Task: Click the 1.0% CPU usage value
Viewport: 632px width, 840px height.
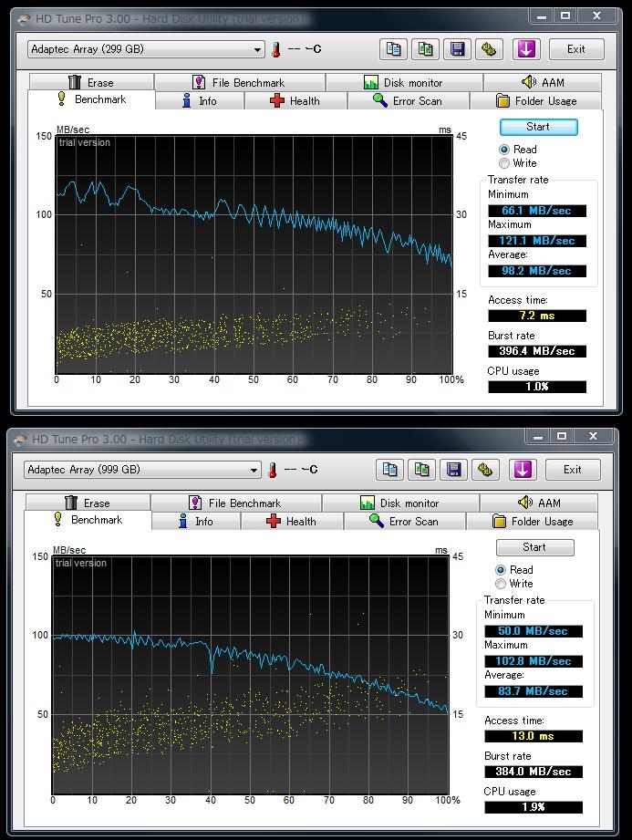Action: click(537, 386)
